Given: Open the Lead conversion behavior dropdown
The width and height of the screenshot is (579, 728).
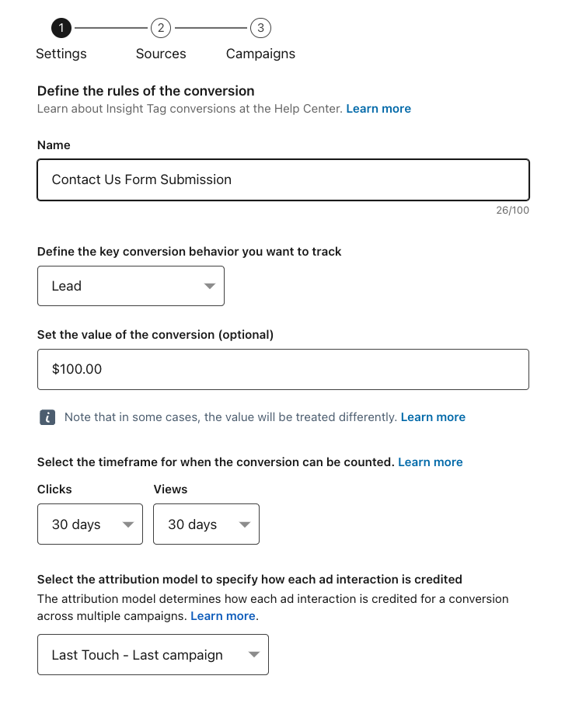Looking at the screenshot, I should click(x=131, y=286).
